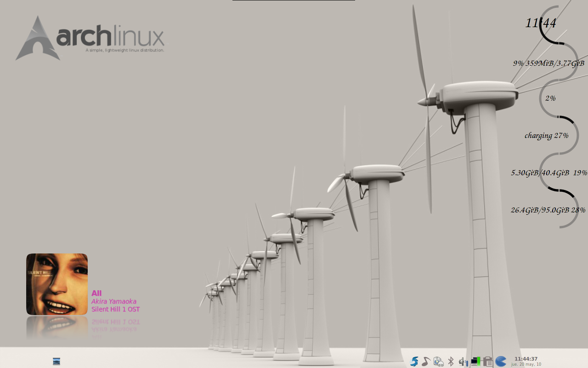The image size is (588, 368).
Task: Click the 'Silent Hill 1 OST' text
Action: 115,309
